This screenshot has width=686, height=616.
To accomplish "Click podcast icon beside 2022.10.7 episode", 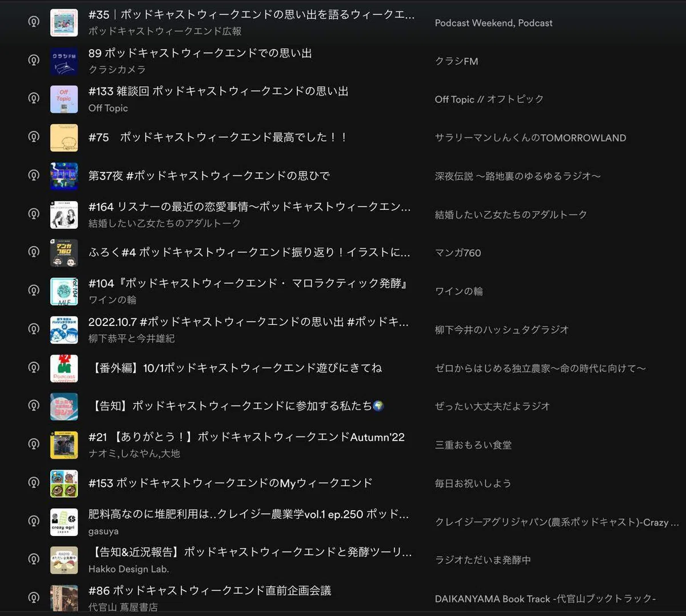I will tap(34, 329).
